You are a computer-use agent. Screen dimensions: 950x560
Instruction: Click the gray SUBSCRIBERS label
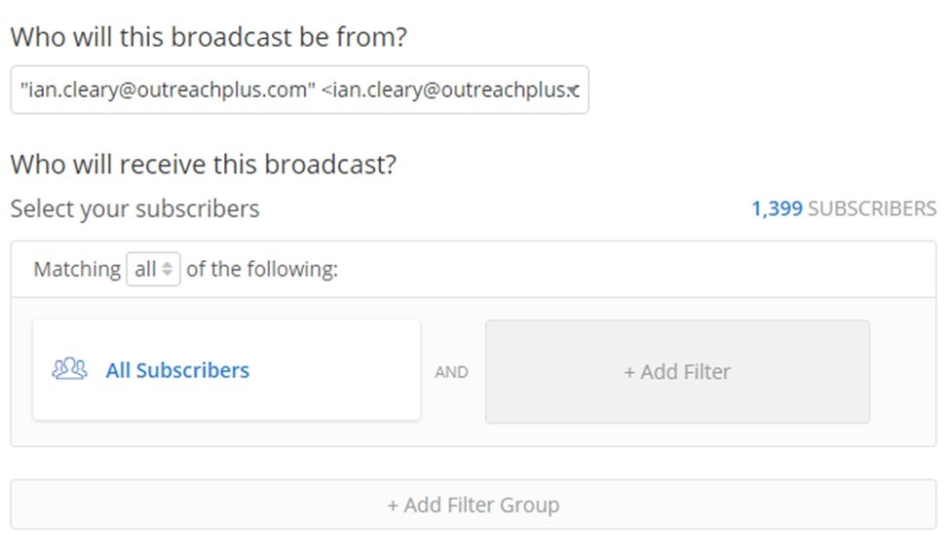pos(872,208)
